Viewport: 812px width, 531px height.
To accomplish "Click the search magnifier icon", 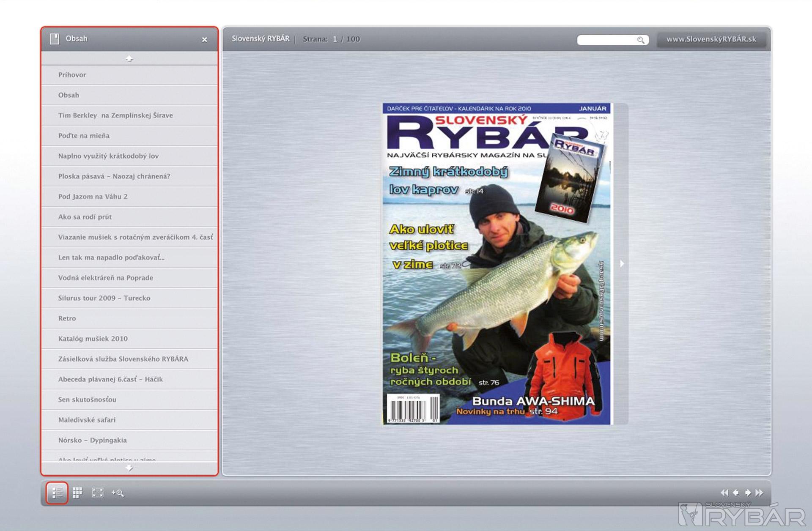I will click(641, 40).
